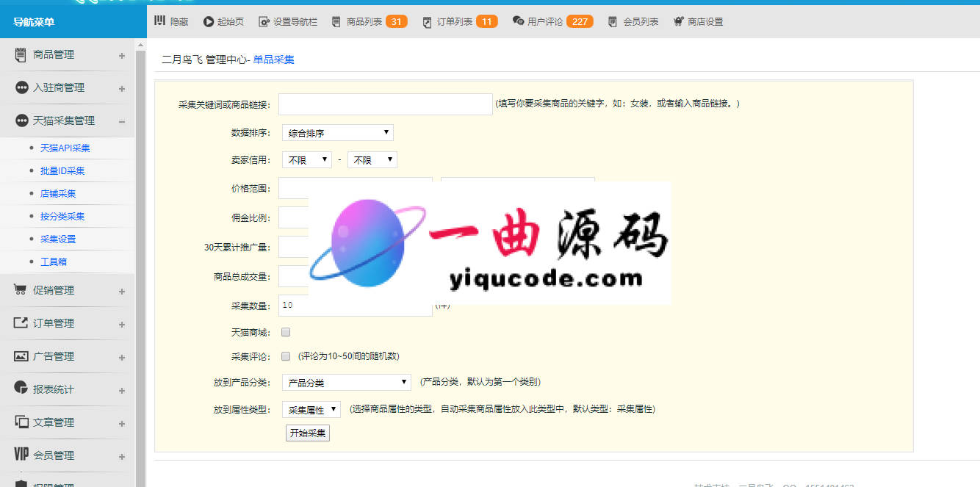Expand 广告管理 plus sign
Image resolution: width=980 pixels, height=487 pixels.
pyautogui.click(x=122, y=357)
